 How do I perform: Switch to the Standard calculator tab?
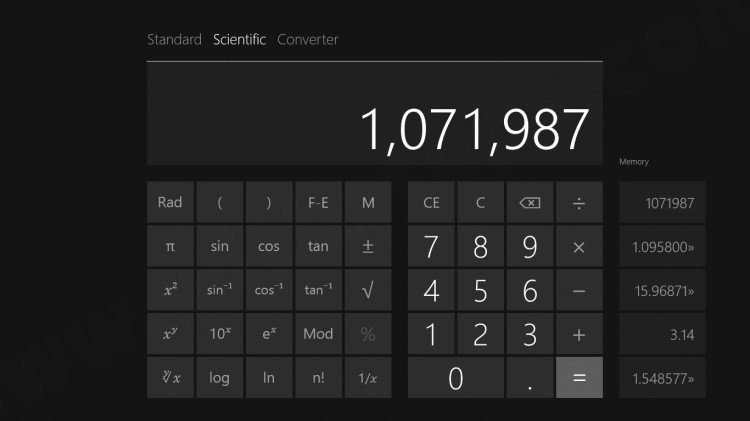tap(174, 39)
